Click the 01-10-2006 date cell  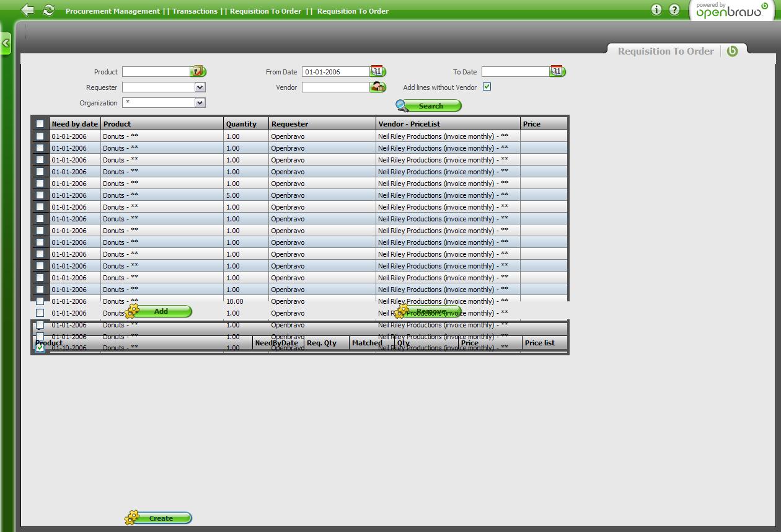point(75,348)
